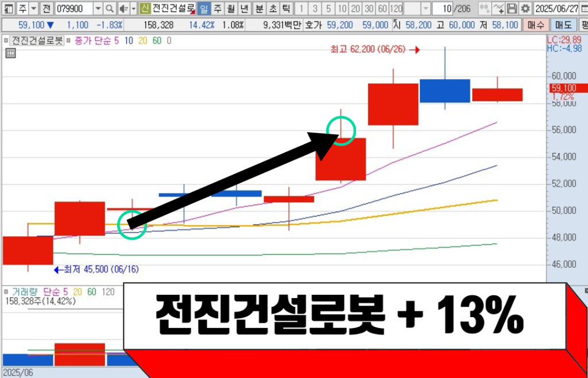The image size is (588, 378).
Task: Open the 주 market type dropdown arrow
Action: 34,8
